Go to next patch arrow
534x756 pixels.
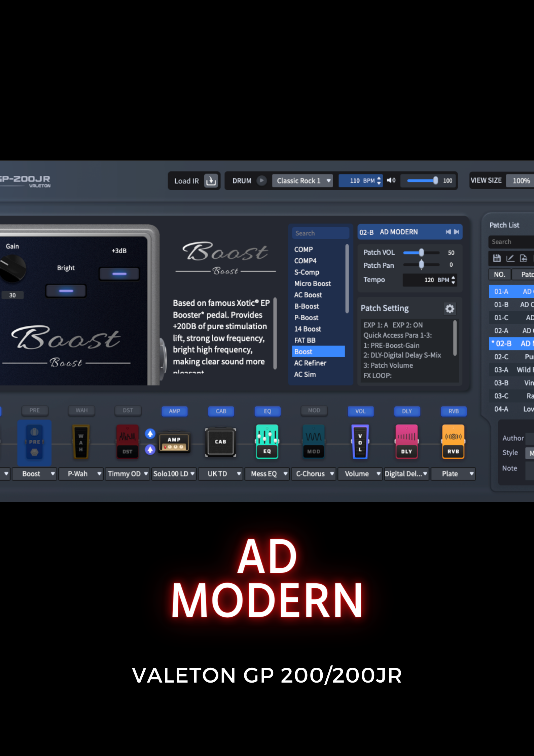(456, 232)
